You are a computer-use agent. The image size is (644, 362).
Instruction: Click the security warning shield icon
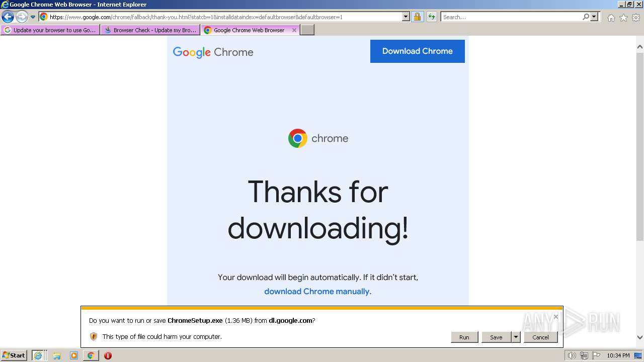pyautogui.click(x=93, y=336)
